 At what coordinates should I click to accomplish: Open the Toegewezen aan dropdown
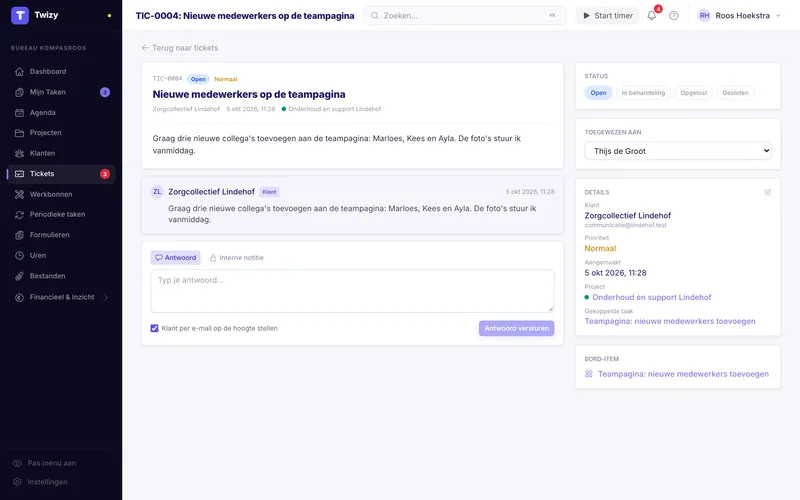tap(678, 151)
